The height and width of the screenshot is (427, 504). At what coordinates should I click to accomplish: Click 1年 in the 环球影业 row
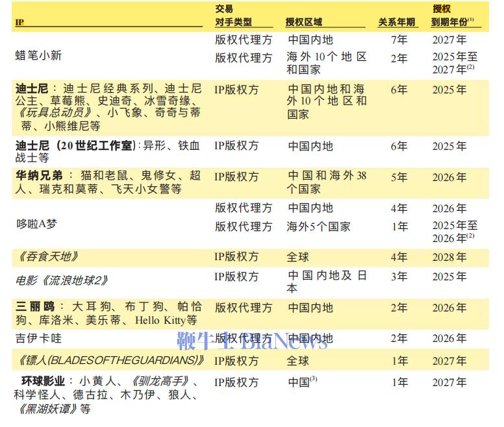400,382
